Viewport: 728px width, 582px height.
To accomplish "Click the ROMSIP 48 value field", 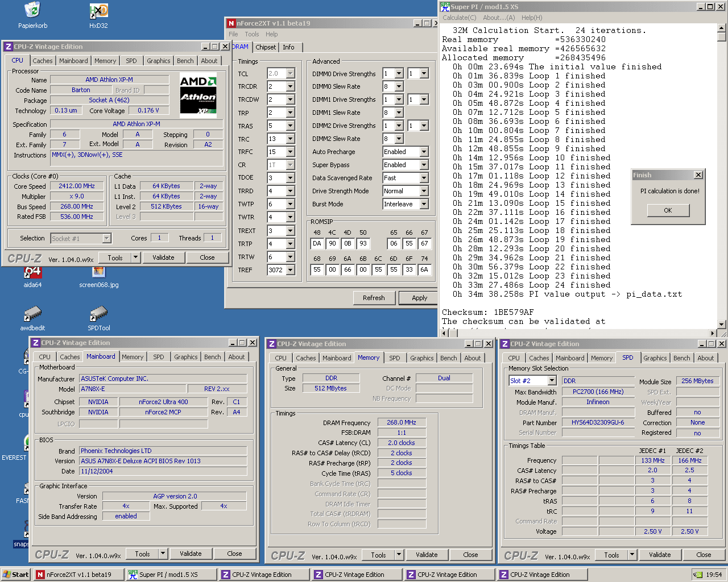I will click(317, 243).
